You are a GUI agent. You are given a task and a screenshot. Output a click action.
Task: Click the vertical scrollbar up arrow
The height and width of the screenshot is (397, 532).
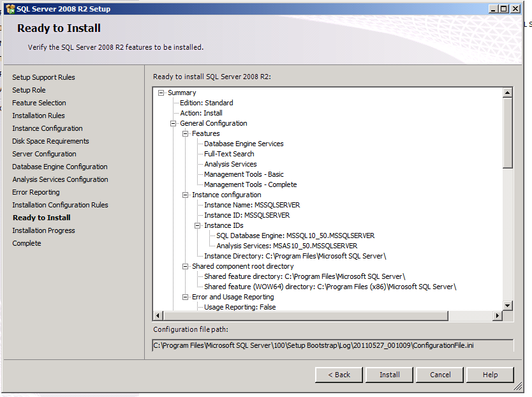click(x=508, y=93)
